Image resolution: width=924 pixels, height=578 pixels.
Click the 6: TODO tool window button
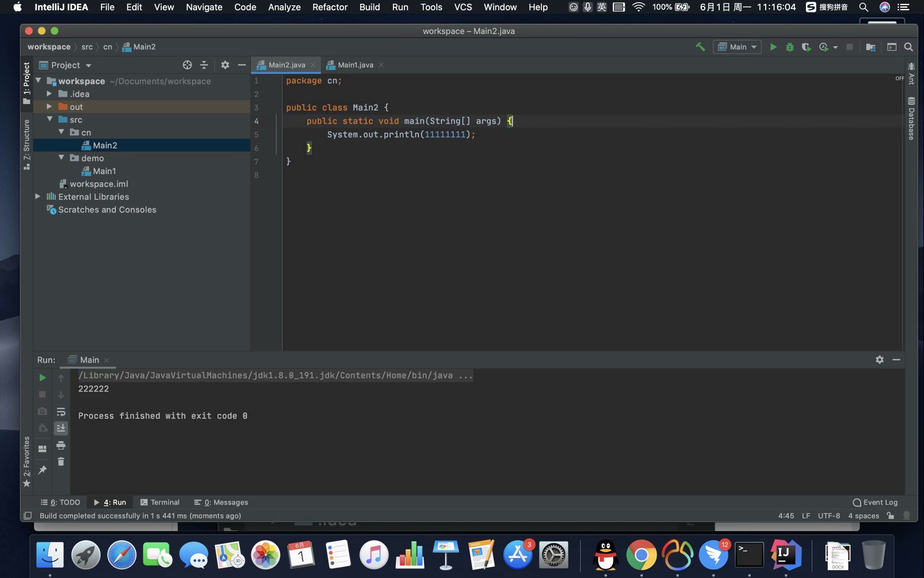pyautogui.click(x=61, y=502)
